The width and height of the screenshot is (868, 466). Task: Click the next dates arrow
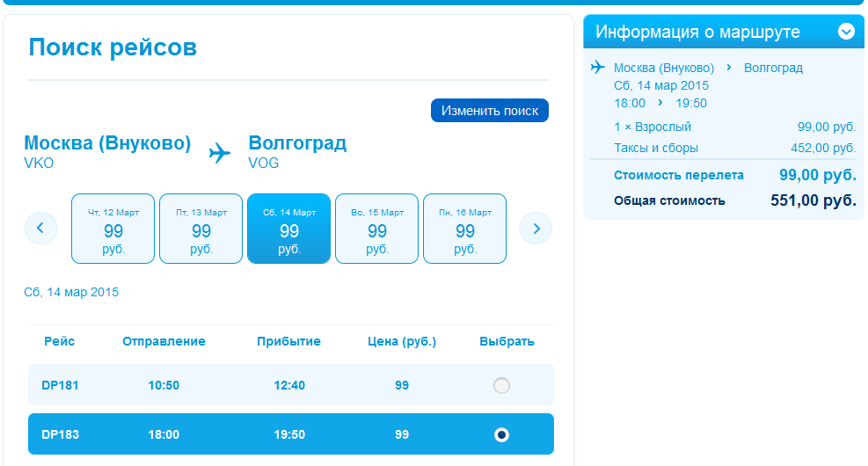[x=536, y=229]
